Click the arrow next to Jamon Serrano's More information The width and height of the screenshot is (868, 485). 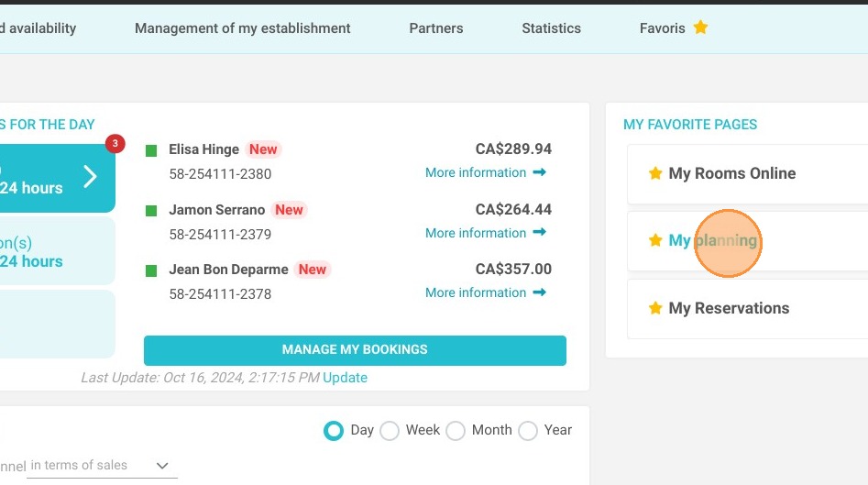539,232
